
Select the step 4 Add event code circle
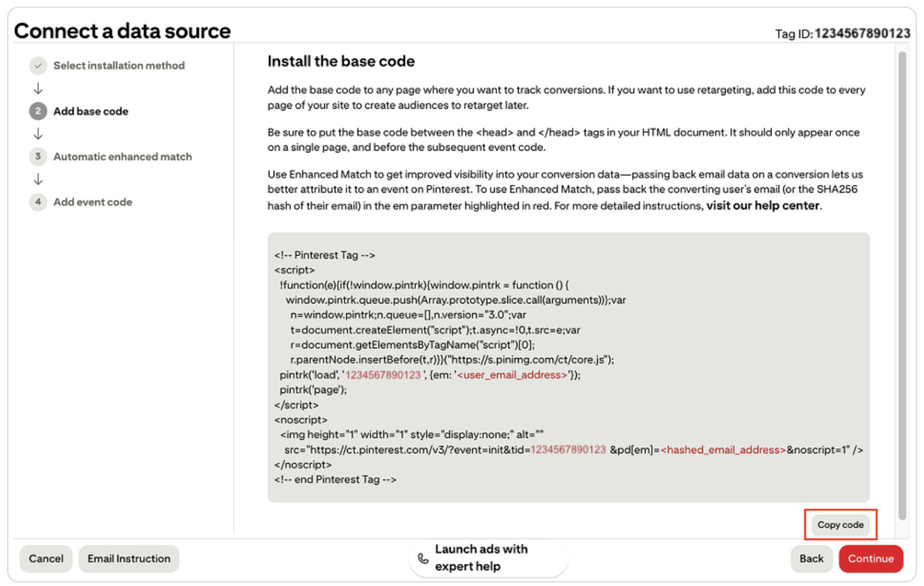coord(38,201)
